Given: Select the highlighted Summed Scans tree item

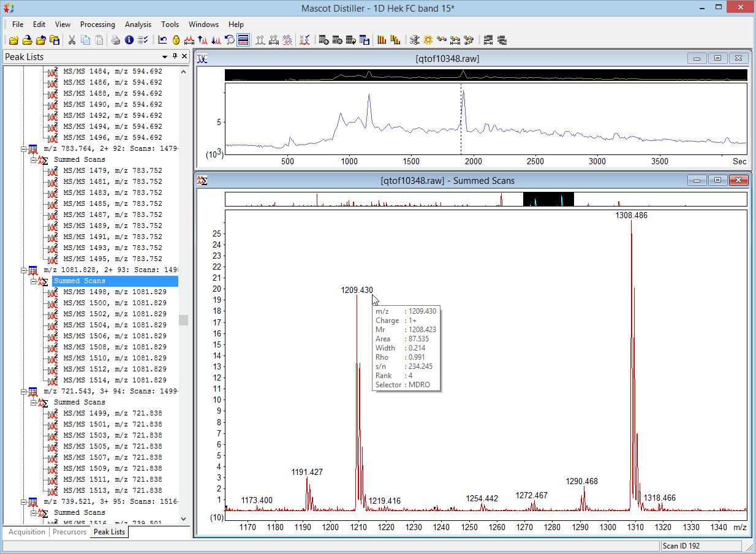Looking at the screenshot, I should (115, 281).
